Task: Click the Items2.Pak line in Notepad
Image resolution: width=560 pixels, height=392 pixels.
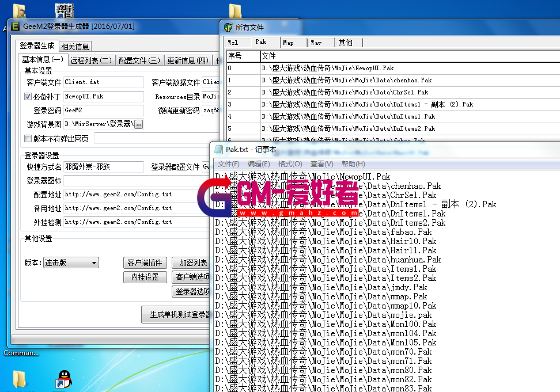Action: 326,278
